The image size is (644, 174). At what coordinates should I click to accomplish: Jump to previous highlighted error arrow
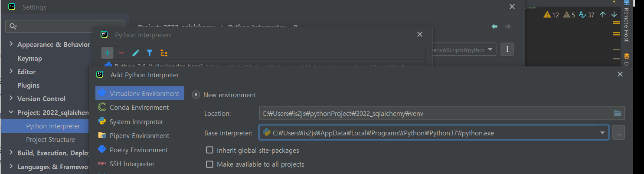(603, 15)
